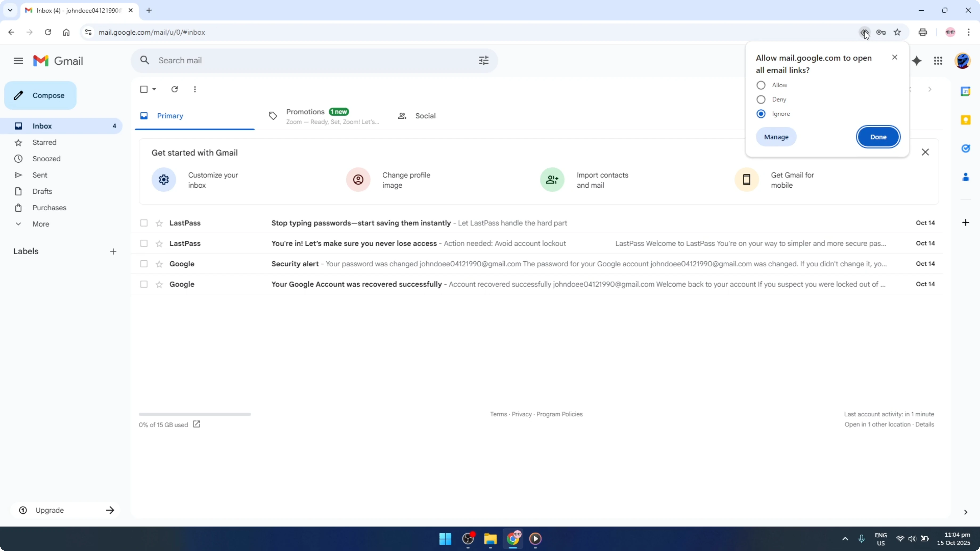This screenshot has height=551, width=980.
Task: Click Customize your inbox gear icon
Action: click(164, 179)
